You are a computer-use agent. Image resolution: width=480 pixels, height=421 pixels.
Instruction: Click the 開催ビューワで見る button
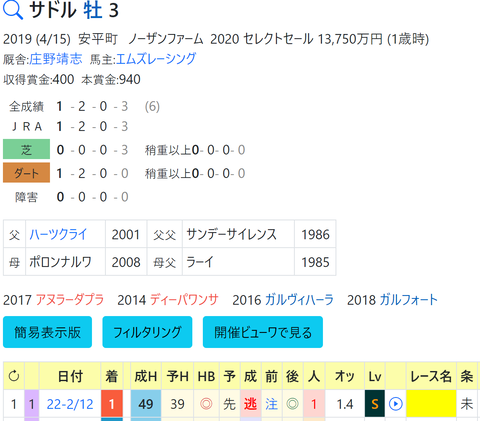(x=263, y=332)
